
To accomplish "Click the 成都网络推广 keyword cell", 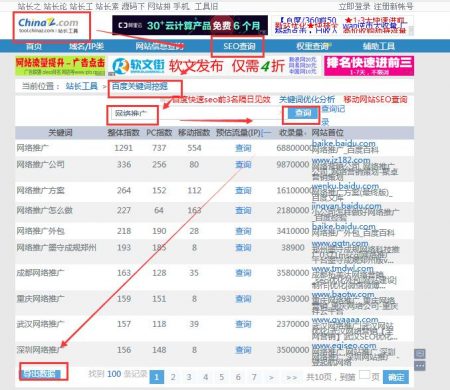I will point(40,273).
